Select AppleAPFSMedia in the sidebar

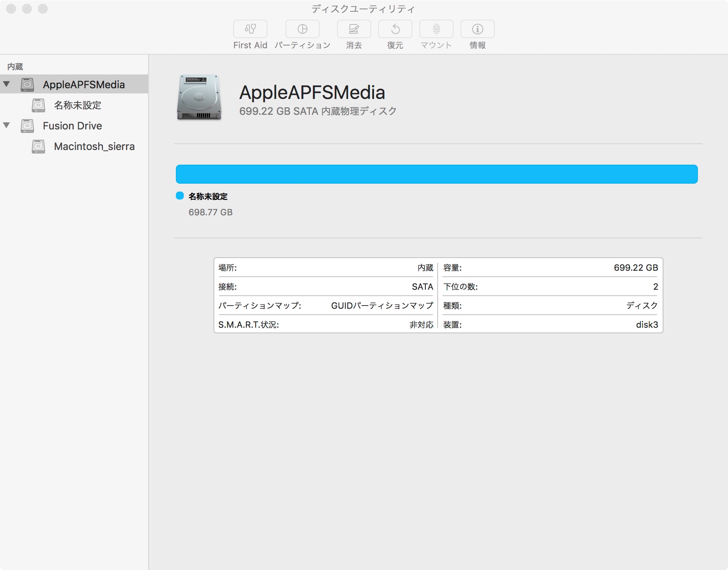coord(74,84)
